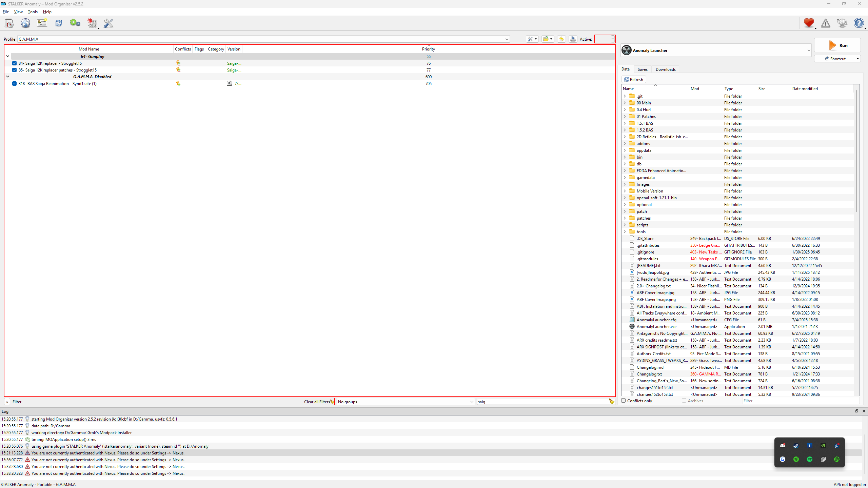The height and width of the screenshot is (488, 868).
Task: Uncheck 318- BAS Saiga Reanimation mod
Action: [14, 83]
